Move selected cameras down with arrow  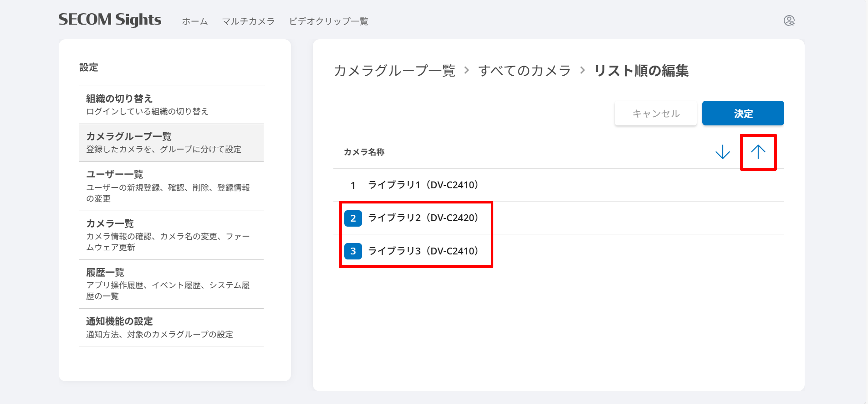pyautogui.click(x=722, y=152)
